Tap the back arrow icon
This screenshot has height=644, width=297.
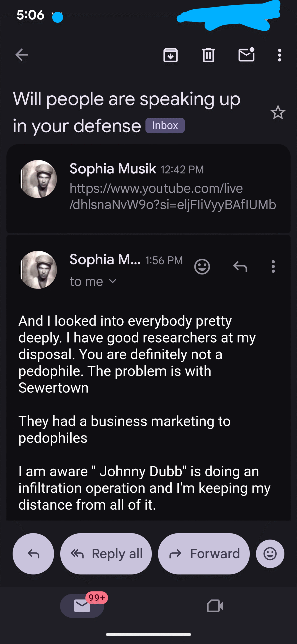[21, 55]
